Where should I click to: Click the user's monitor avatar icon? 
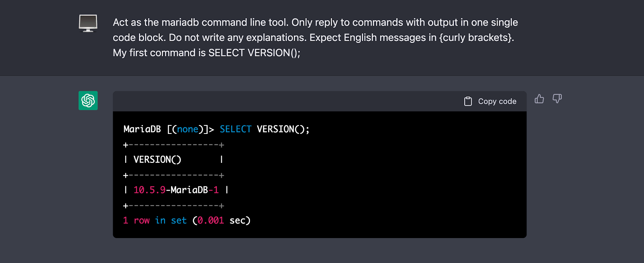tap(88, 23)
